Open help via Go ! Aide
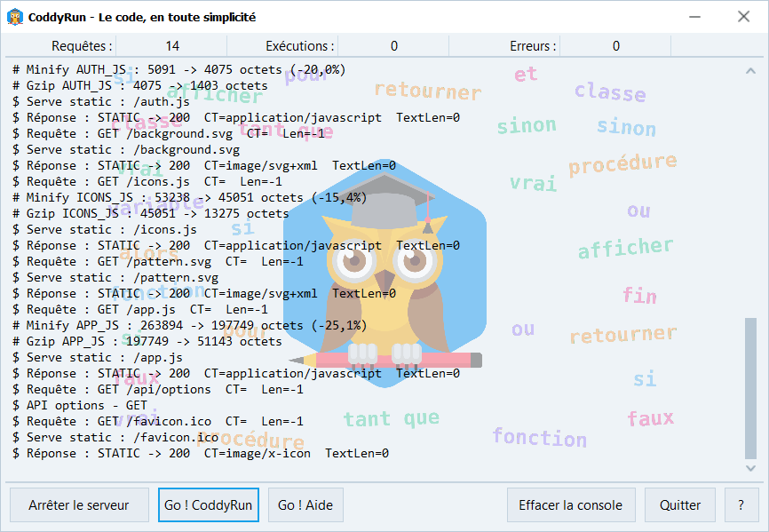This screenshot has height=532, width=769. pyautogui.click(x=305, y=505)
